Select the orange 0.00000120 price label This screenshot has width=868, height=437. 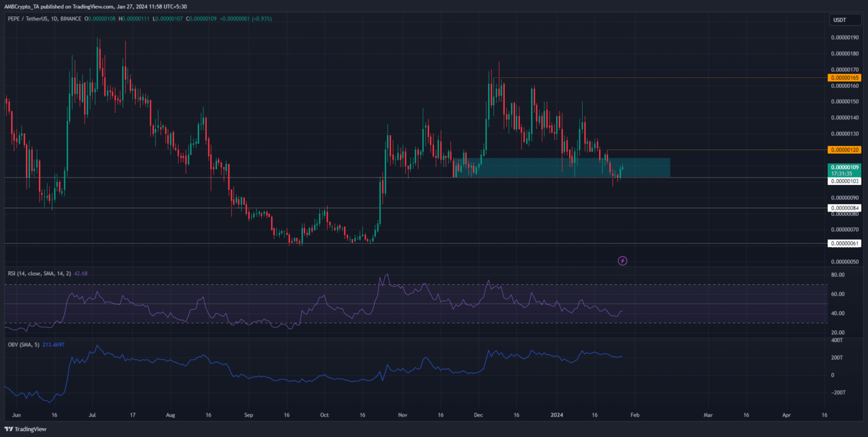(843, 150)
